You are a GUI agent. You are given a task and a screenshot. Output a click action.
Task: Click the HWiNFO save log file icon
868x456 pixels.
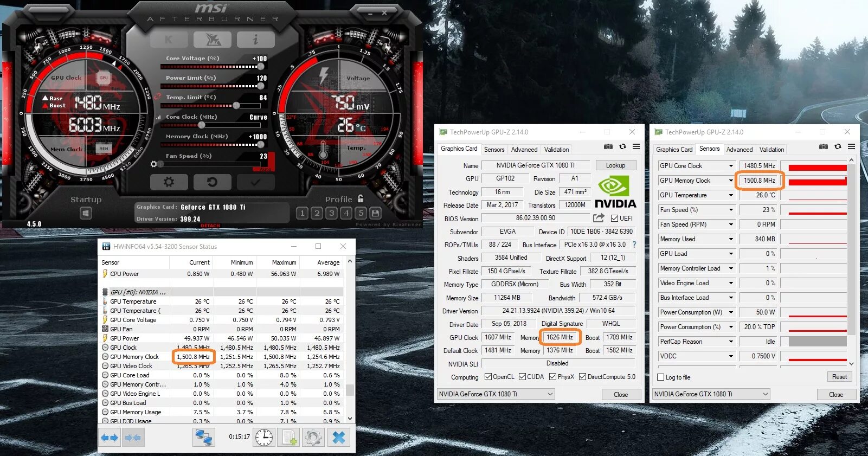coord(289,438)
